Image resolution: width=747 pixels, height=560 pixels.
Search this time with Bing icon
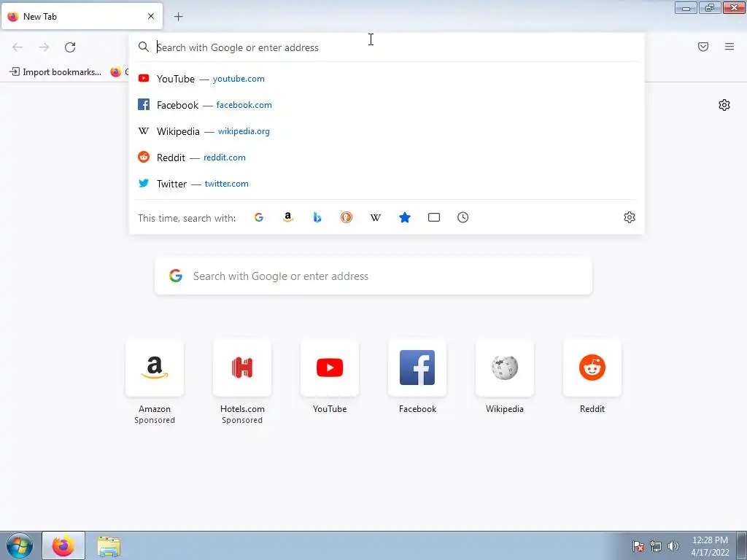point(317,217)
